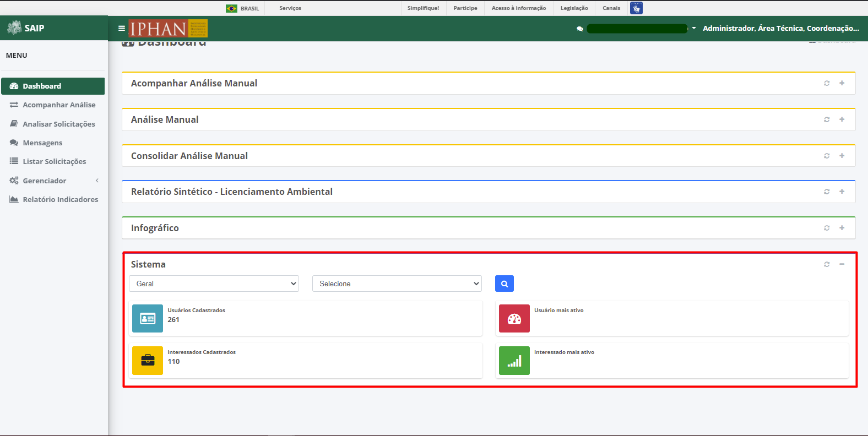This screenshot has width=868, height=436.
Task: Click the SAIP title text
Action: [34, 28]
